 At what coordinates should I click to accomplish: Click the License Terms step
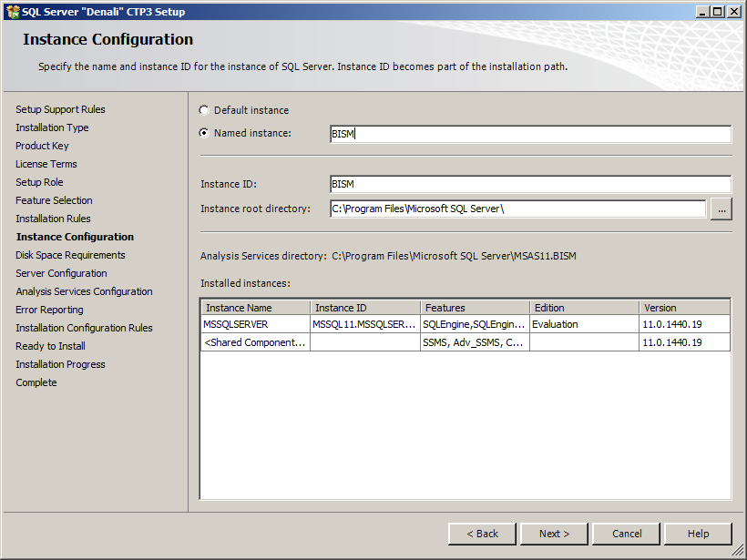click(x=46, y=164)
